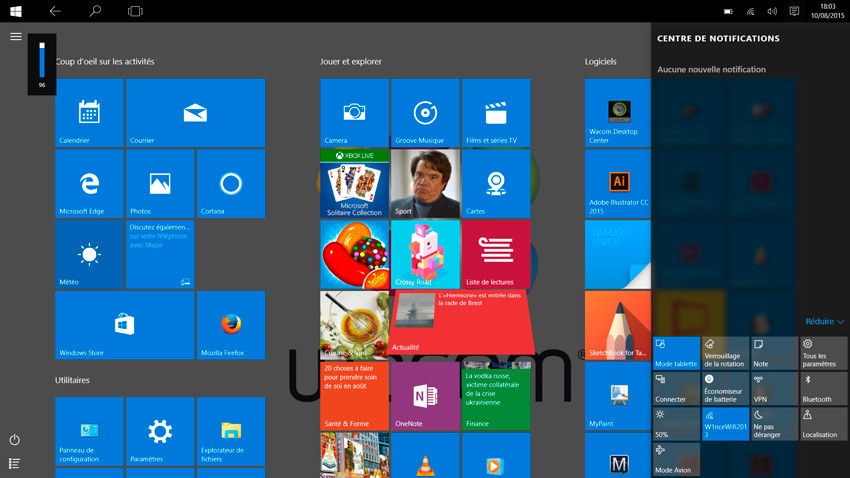
Task: Open the Actualité news tile
Action: (461, 322)
